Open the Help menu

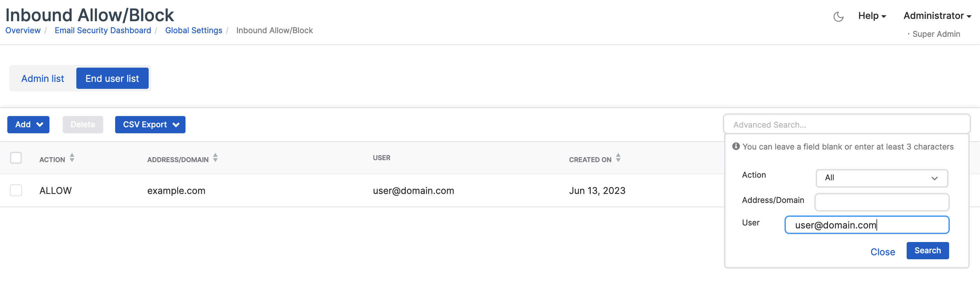872,16
